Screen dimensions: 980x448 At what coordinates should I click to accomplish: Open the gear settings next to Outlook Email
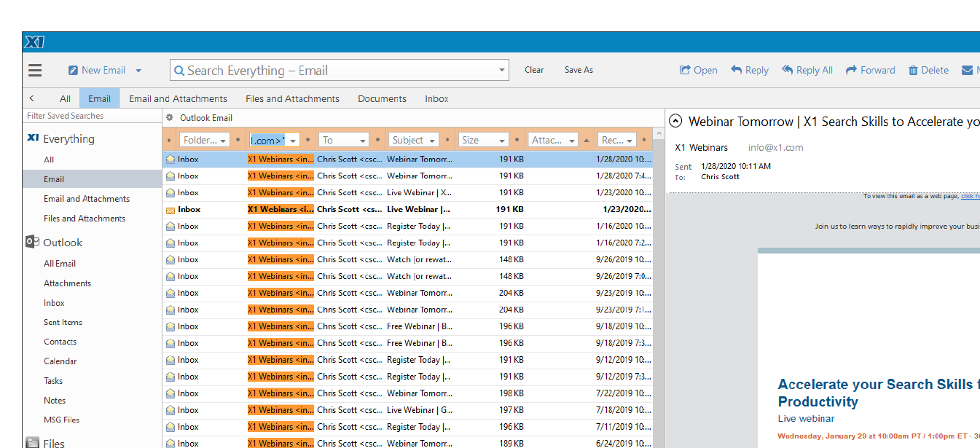(x=170, y=117)
